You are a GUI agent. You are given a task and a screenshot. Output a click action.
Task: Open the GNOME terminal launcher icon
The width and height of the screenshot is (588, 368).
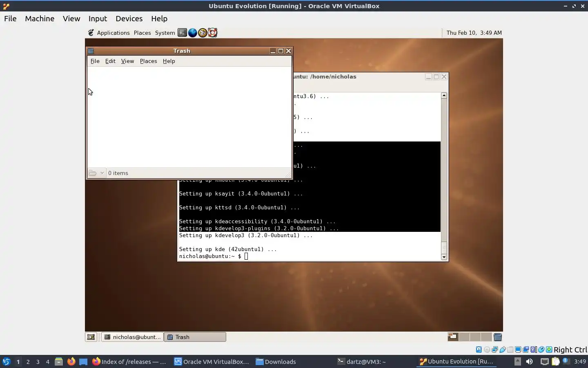tap(182, 33)
